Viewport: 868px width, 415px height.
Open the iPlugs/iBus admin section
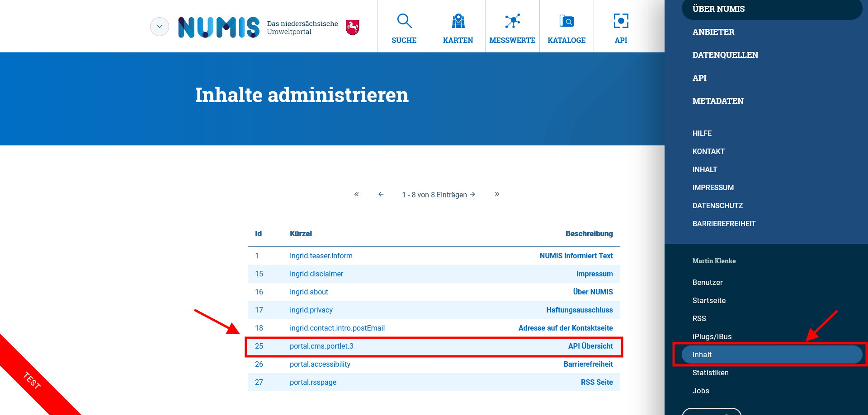tap(712, 336)
